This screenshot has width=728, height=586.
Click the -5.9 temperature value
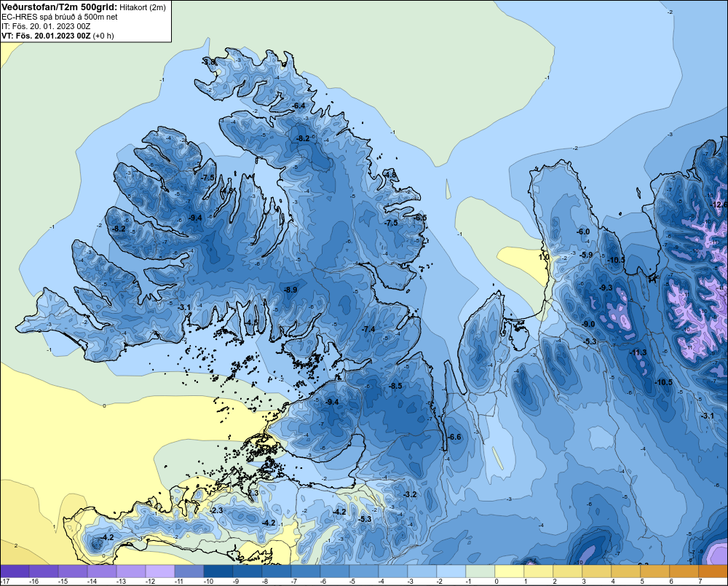[586, 255]
